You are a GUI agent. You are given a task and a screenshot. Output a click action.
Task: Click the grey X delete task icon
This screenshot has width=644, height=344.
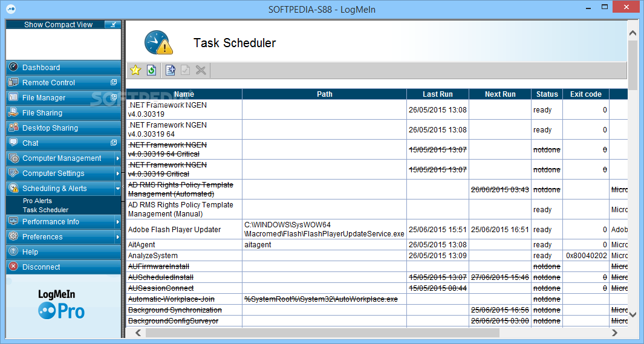coord(201,70)
